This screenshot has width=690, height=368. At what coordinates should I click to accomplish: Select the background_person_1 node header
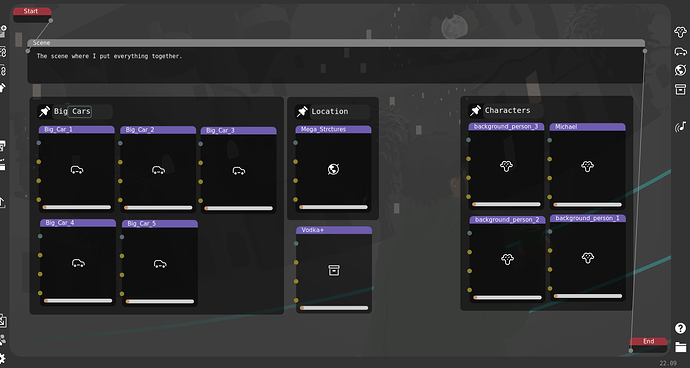[x=588, y=219]
